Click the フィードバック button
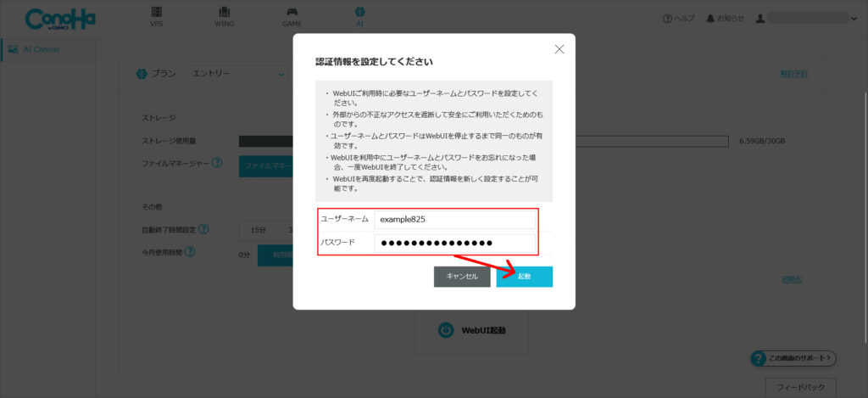The image size is (868, 398). point(800,387)
